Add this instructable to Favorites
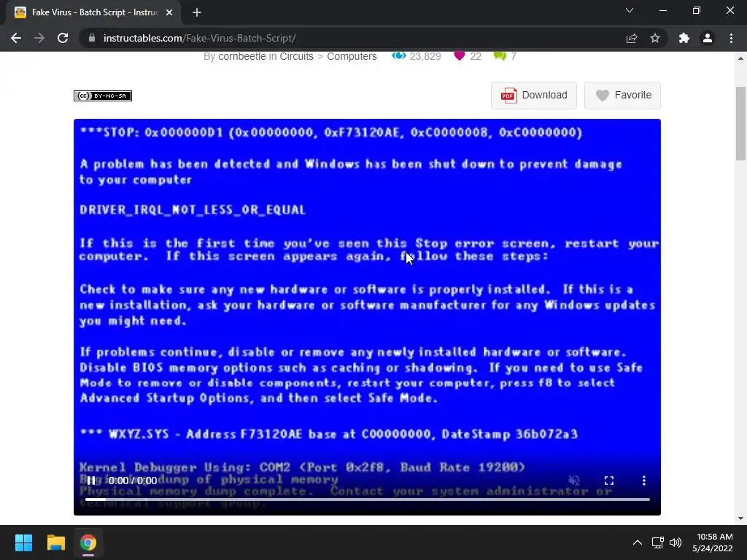747x560 pixels. pos(623,96)
